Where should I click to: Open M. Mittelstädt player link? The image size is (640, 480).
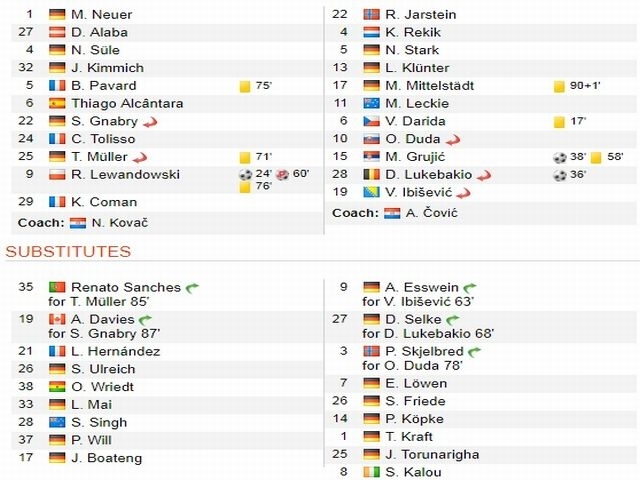point(429,86)
